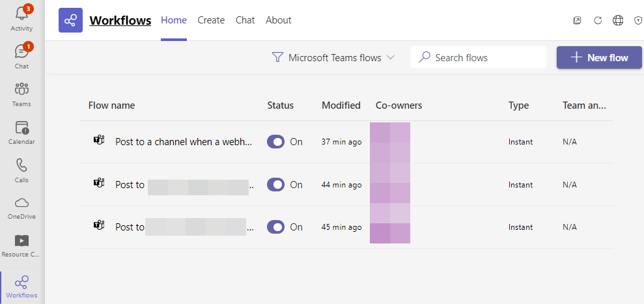644x304 pixels.
Task: Open the Activity notifications bell
Action: pyautogui.click(x=21, y=18)
